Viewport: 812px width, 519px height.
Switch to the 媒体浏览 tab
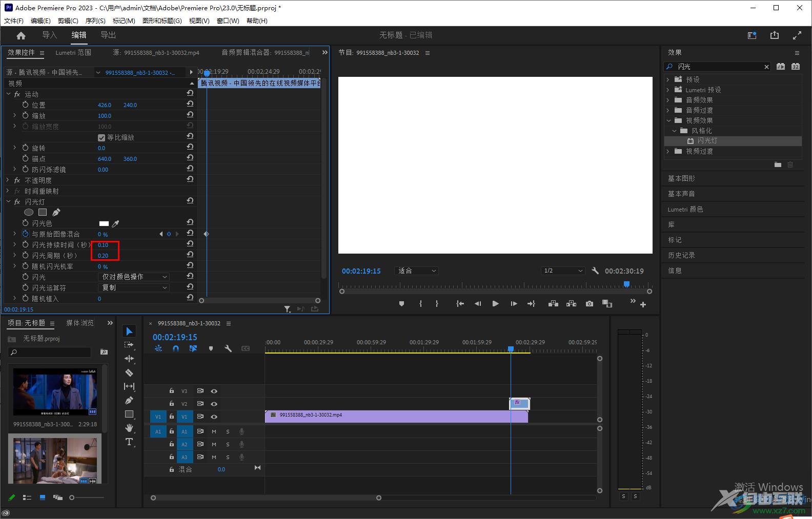[x=80, y=323]
